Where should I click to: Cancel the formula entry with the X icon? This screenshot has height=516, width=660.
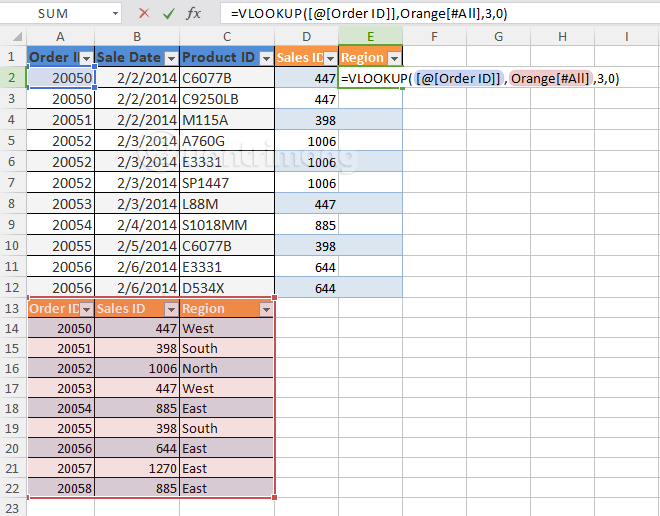pos(144,13)
